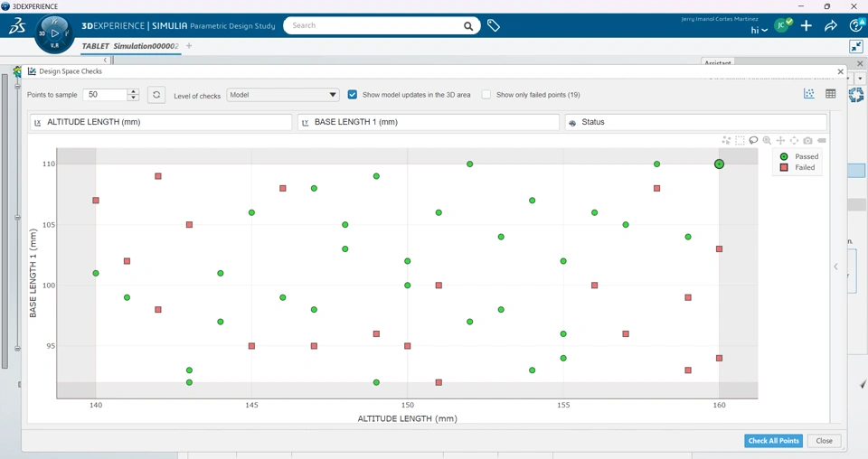This screenshot has width=868, height=459.
Task: Open the share arrow in top bar
Action: [x=830, y=25]
